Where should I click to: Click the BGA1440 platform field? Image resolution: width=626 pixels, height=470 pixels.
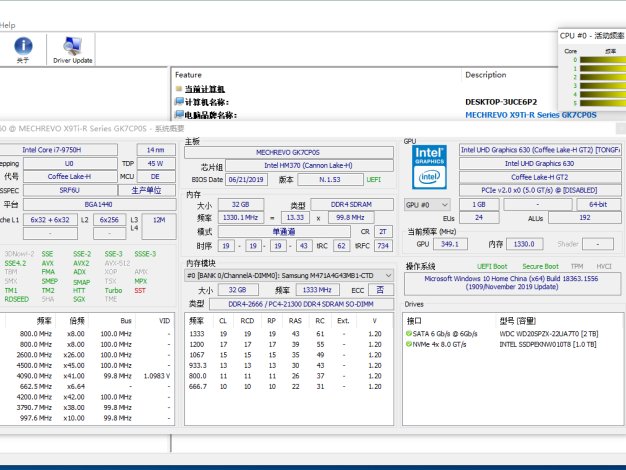[99, 204]
